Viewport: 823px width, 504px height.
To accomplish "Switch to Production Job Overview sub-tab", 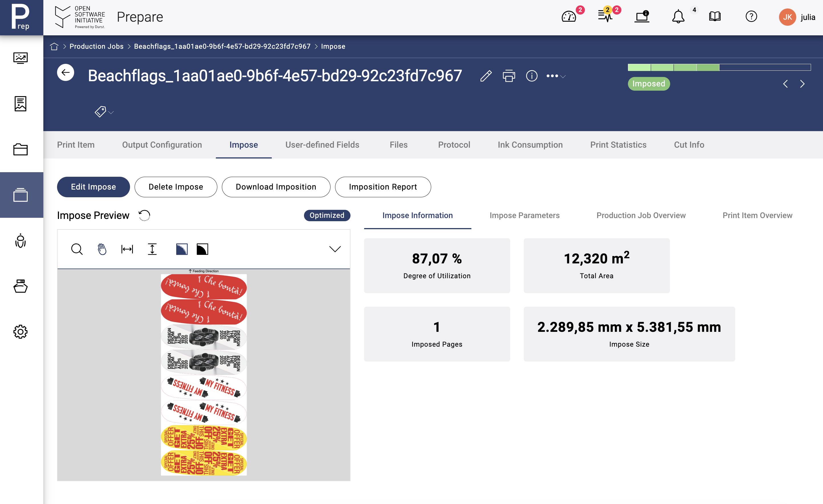I will [x=641, y=216].
